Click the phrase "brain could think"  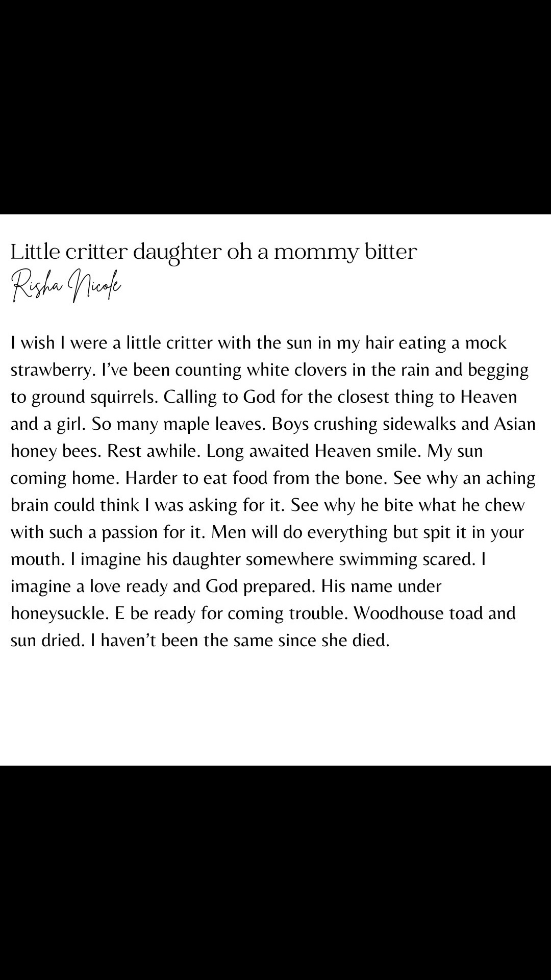75,505
